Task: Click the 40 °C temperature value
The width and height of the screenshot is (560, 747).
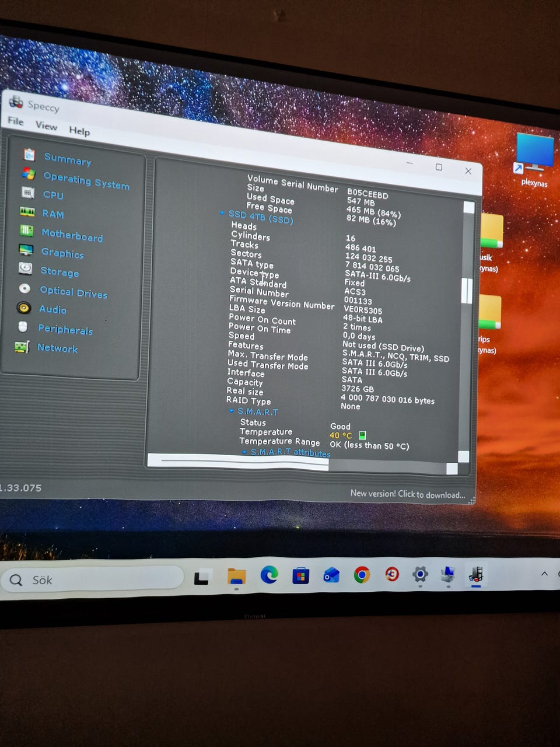Action: click(341, 435)
